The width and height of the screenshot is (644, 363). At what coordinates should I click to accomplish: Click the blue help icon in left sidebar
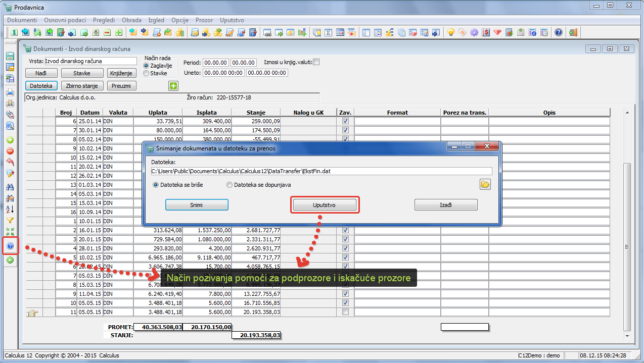coord(10,246)
